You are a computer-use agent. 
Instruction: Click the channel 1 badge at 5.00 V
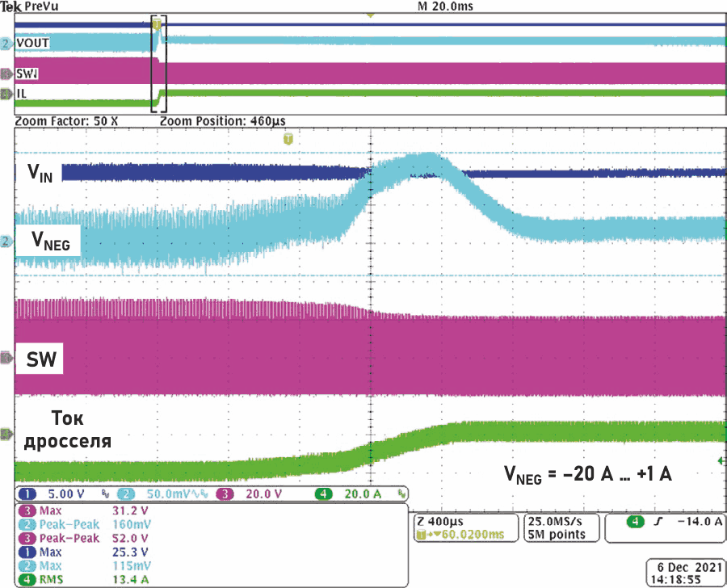pos(27,493)
